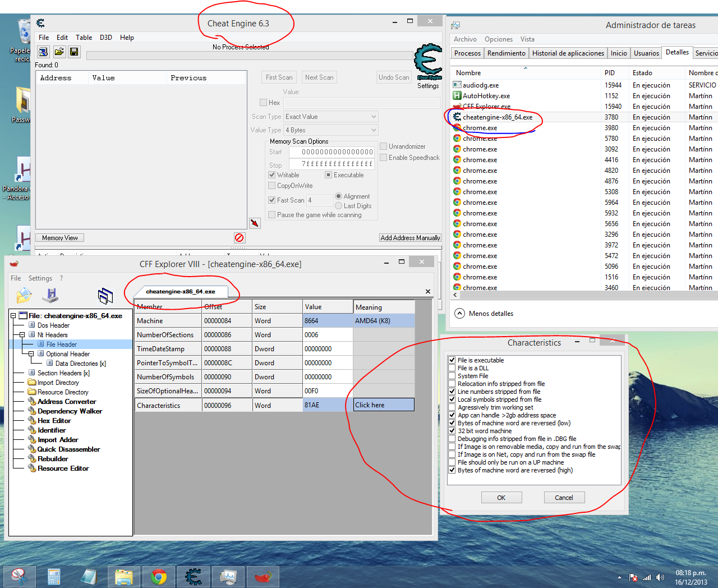Collapse File: cheatengine-x86_64.exe tree root

(13, 316)
